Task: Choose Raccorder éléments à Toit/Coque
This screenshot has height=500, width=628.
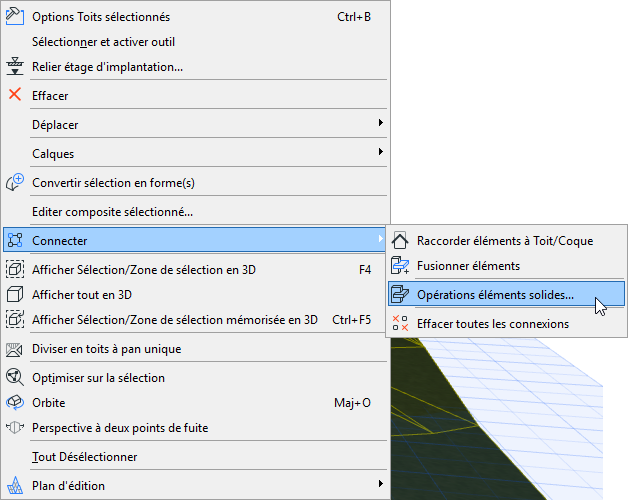Action: click(x=506, y=240)
